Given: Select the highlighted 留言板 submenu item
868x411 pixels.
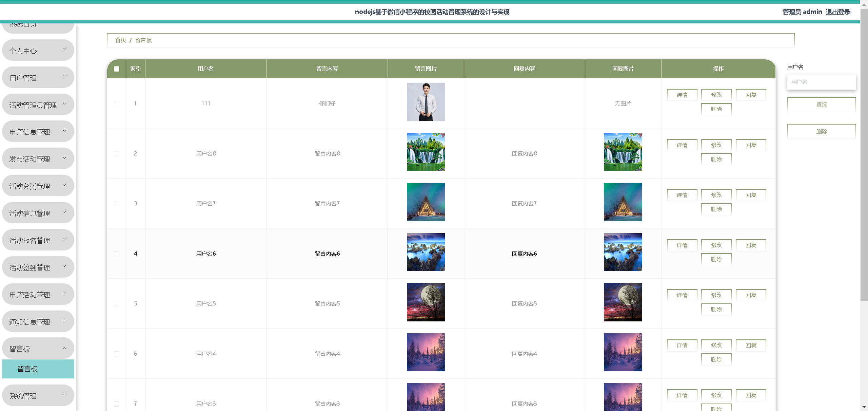Looking at the screenshot, I should pos(38,369).
